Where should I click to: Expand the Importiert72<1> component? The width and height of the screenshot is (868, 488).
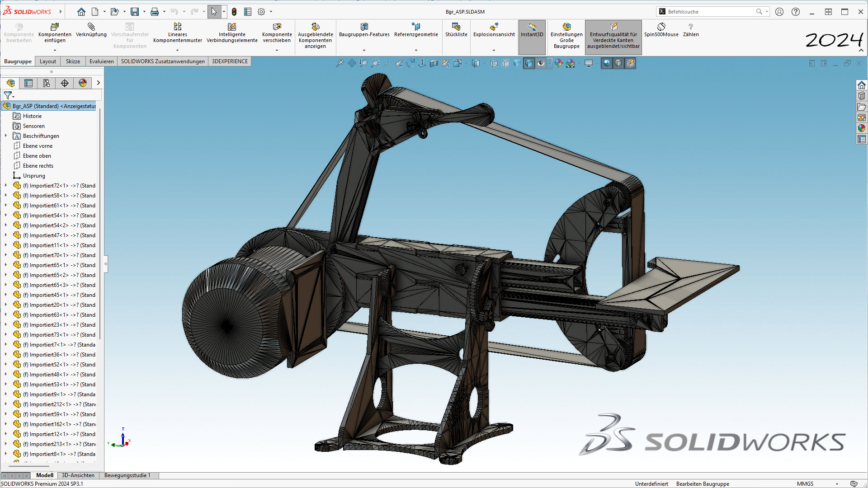point(6,185)
